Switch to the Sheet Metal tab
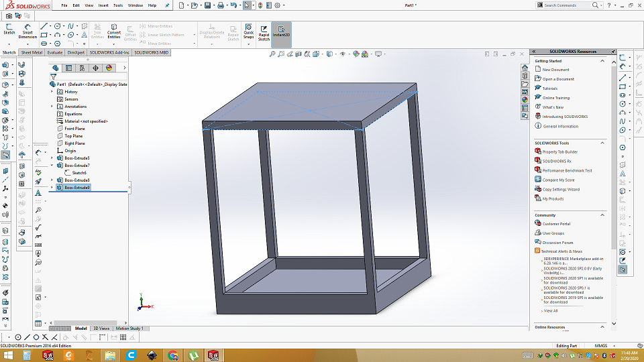The image size is (644, 362). [32, 52]
